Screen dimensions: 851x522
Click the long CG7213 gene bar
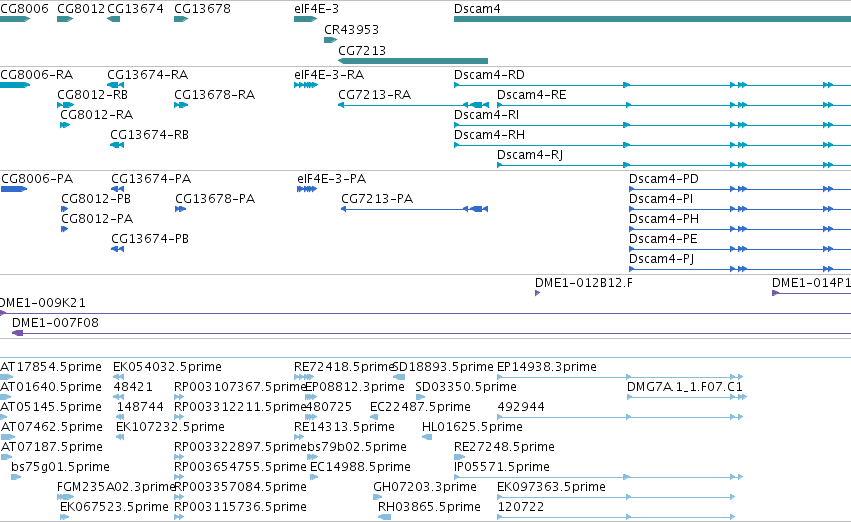pyautogui.click(x=412, y=61)
